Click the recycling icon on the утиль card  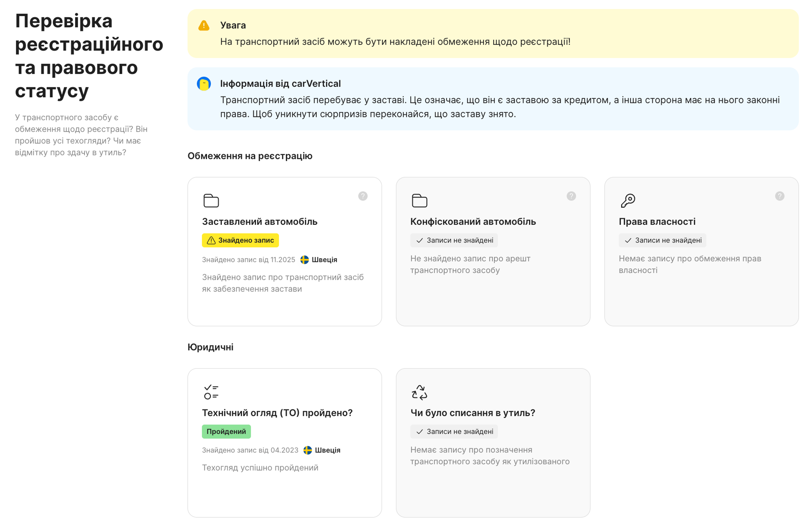pos(419,392)
